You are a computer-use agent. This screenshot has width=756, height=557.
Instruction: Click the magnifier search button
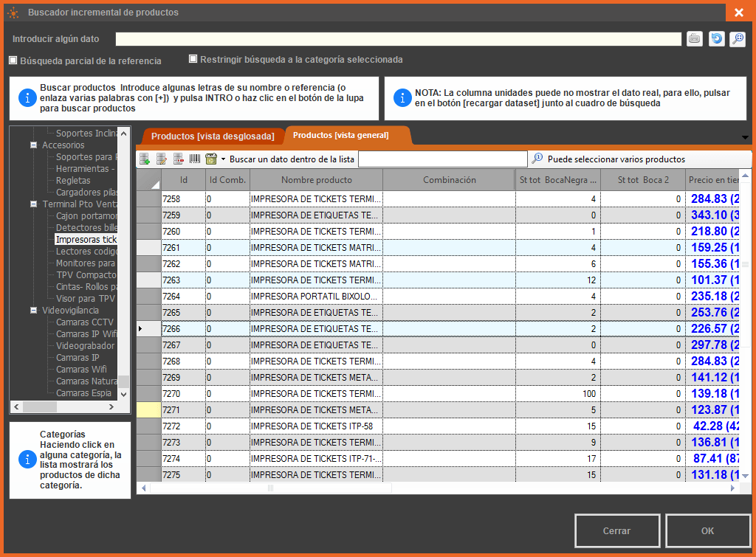coord(738,39)
